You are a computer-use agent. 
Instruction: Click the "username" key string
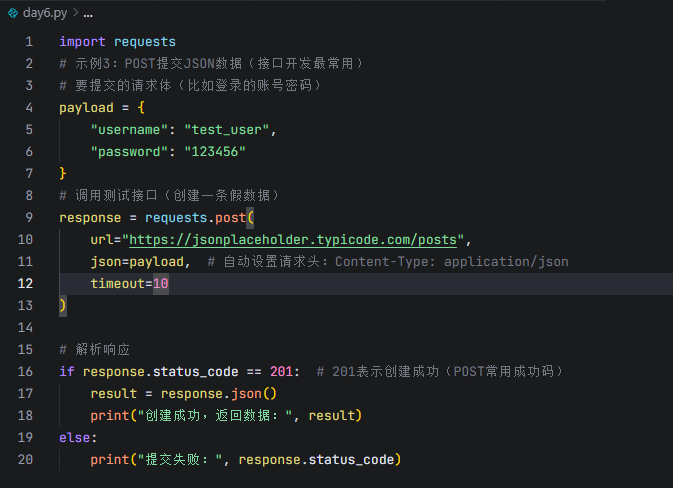click(129, 130)
